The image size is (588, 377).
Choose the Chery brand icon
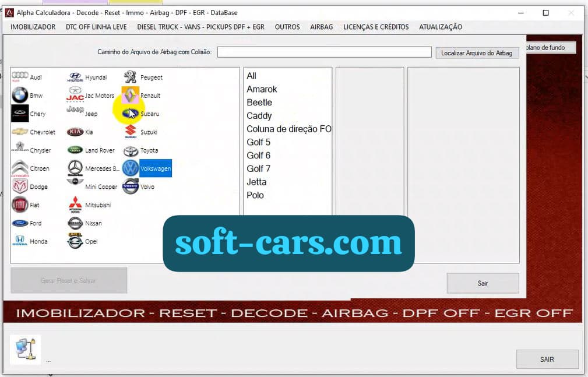click(x=20, y=113)
